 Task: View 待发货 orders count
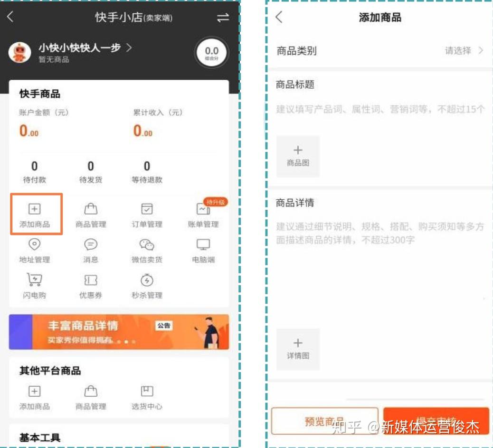[91, 172]
